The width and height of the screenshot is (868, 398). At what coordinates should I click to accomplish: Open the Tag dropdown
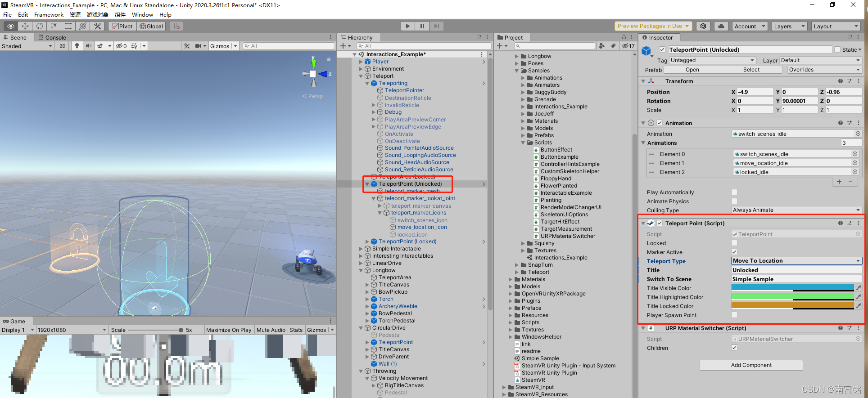point(712,60)
